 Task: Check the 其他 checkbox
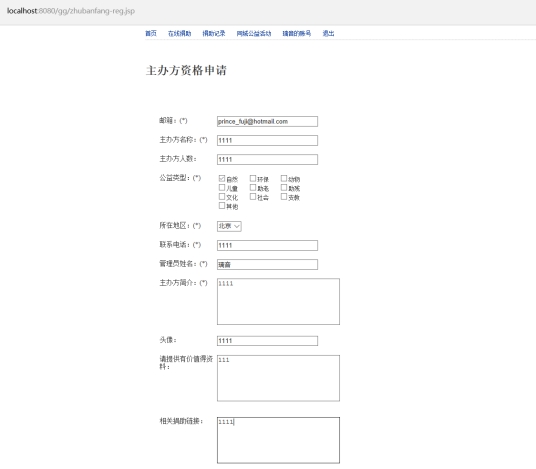coord(222,206)
